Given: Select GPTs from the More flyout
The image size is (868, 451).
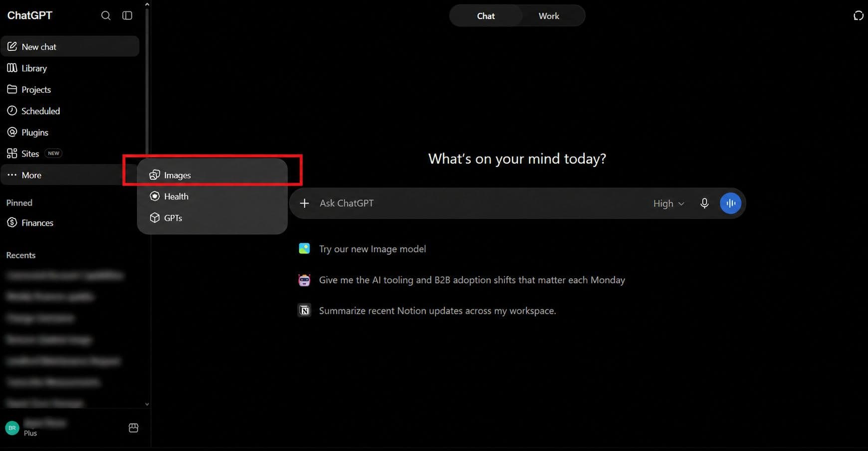Looking at the screenshot, I should pos(213,218).
